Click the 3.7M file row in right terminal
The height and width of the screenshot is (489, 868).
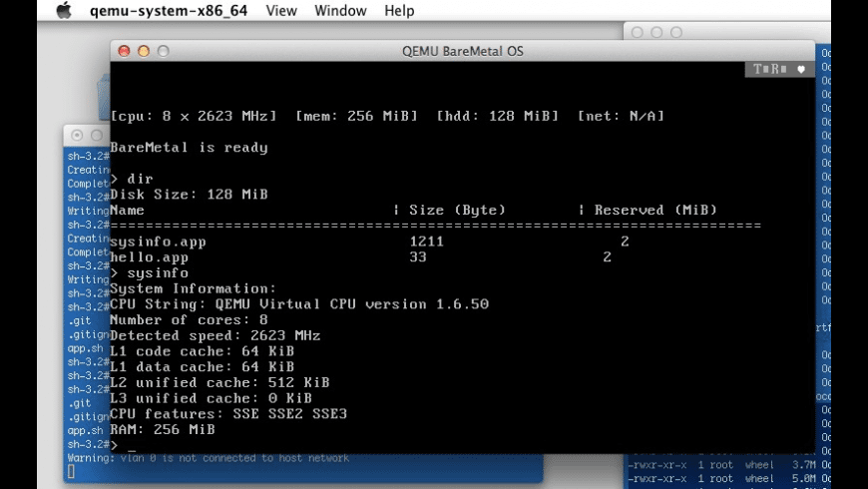[x=729, y=465]
